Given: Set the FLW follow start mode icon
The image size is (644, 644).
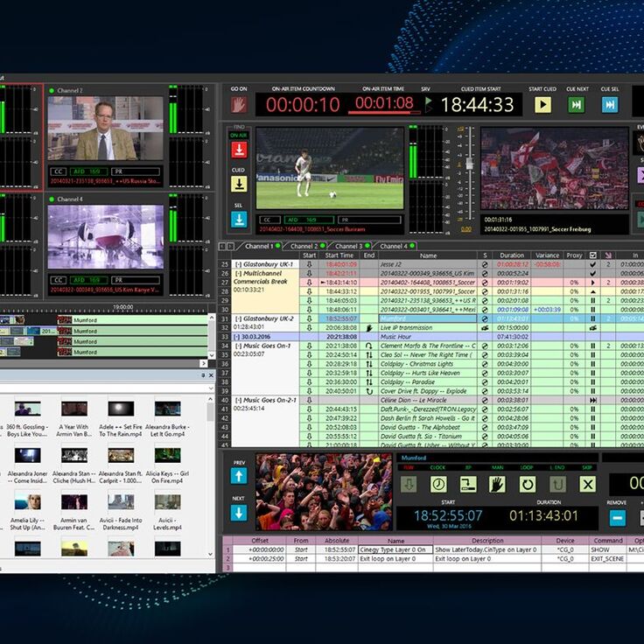Looking at the screenshot, I should (409, 484).
